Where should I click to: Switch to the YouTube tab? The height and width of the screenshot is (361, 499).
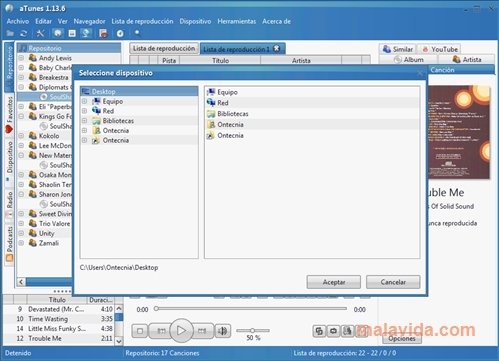[439, 49]
